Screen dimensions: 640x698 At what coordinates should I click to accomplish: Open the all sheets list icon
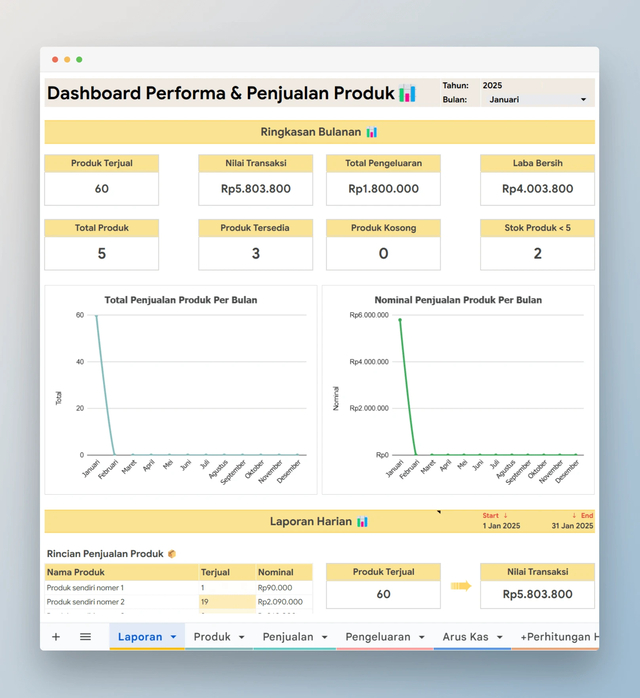pyautogui.click(x=85, y=637)
